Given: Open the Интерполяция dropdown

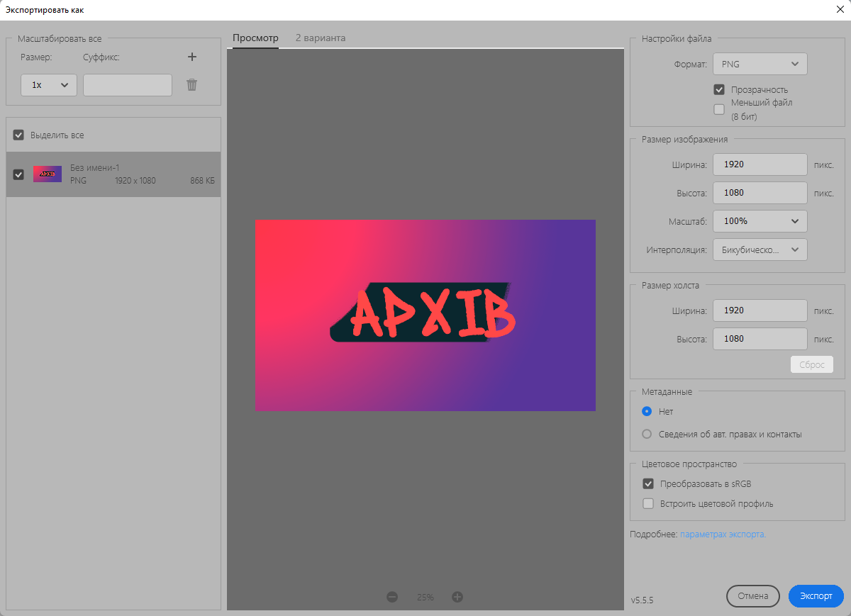Looking at the screenshot, I should tap(760, 250).
